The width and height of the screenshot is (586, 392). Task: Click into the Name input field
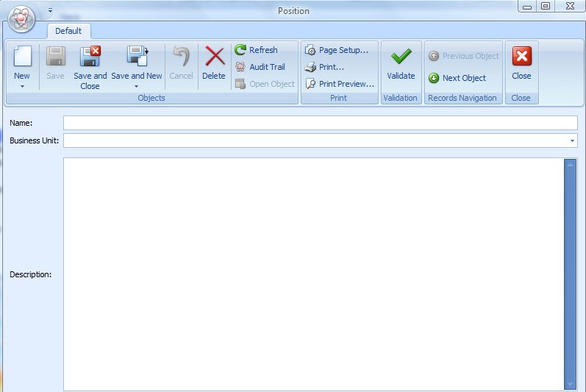tap(321, 123)
